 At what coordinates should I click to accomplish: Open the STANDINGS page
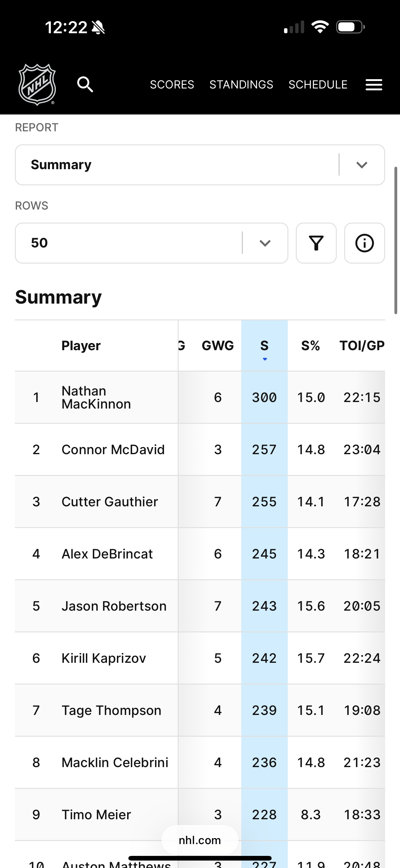pos(241,84)
